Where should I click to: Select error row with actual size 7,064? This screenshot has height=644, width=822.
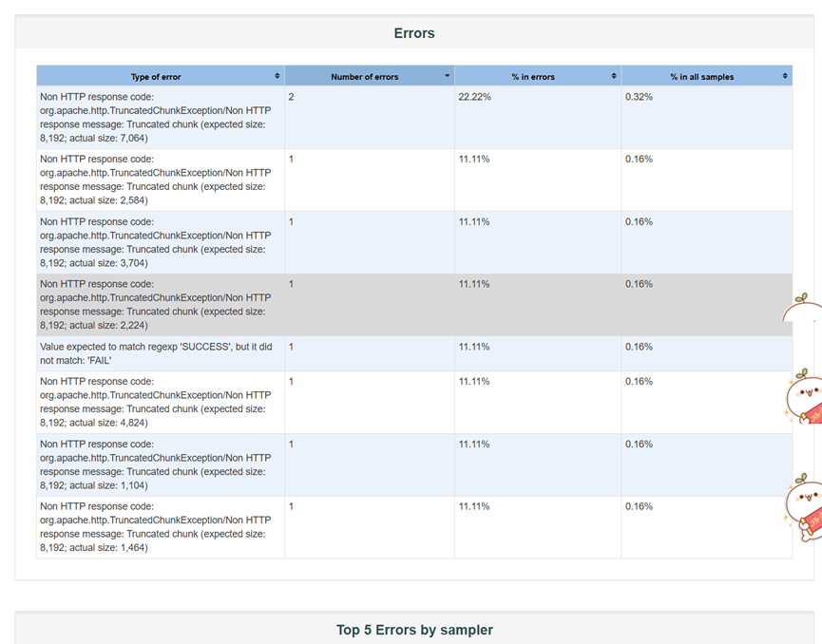[414, 118]
